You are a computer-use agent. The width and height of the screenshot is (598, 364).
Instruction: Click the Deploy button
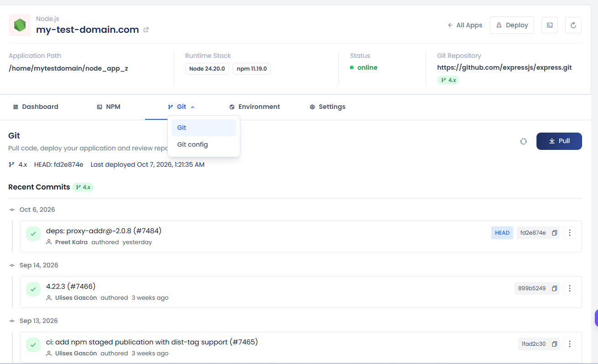[512, 25]
